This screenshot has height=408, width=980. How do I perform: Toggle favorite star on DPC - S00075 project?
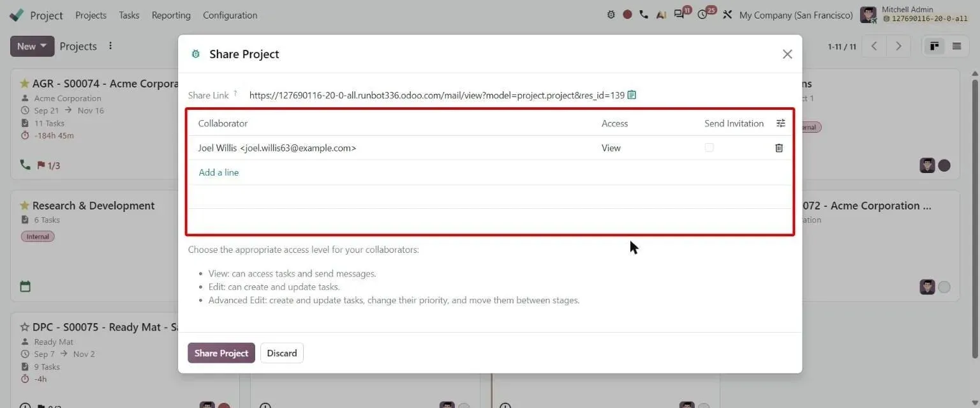tap(25, 327)
